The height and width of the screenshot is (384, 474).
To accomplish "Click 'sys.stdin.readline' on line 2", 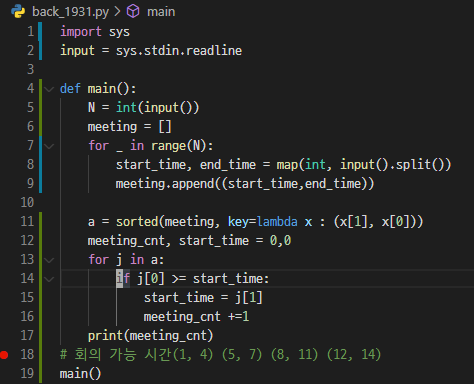I will pos(179,51).
